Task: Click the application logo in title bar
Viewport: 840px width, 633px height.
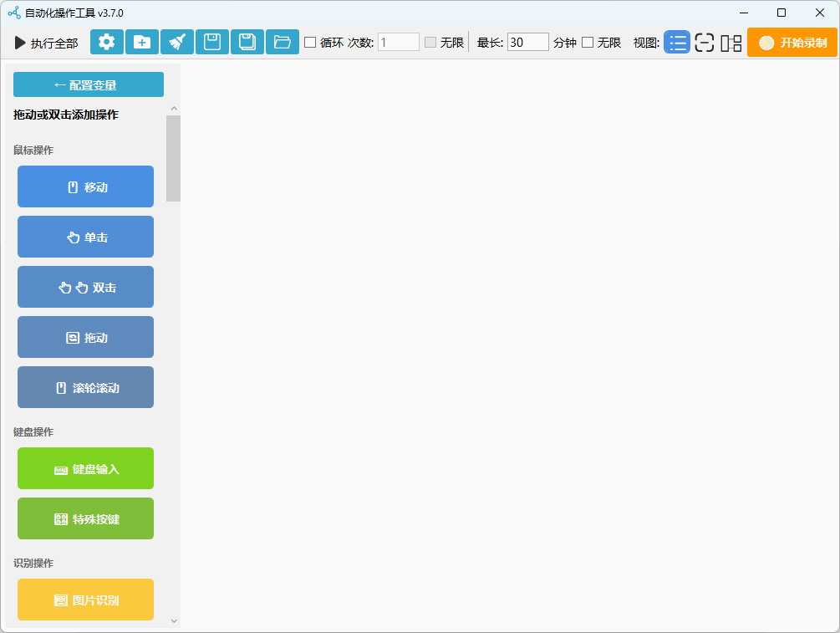Action: [14, 13]
